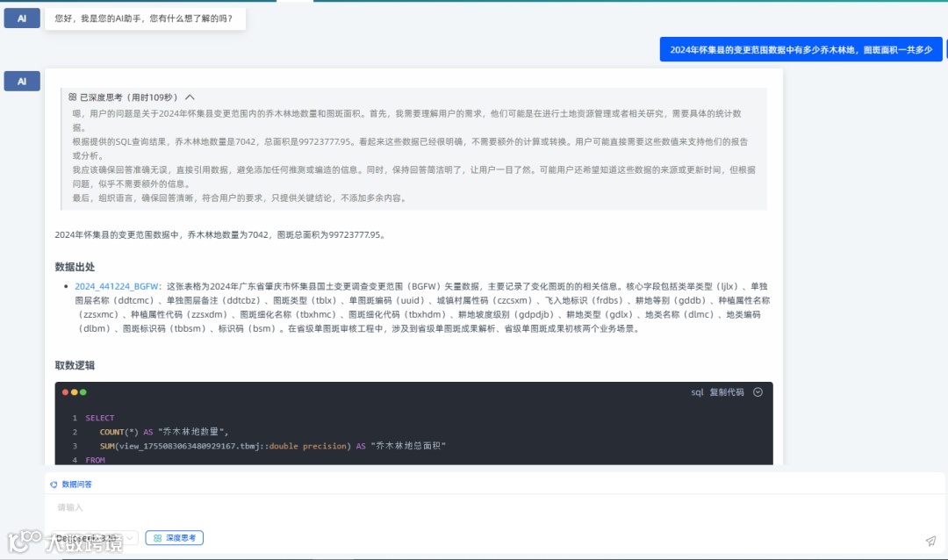
Task: Click the deep-thinking icon beside 已深度思考
Action: [x=73, y=97]
